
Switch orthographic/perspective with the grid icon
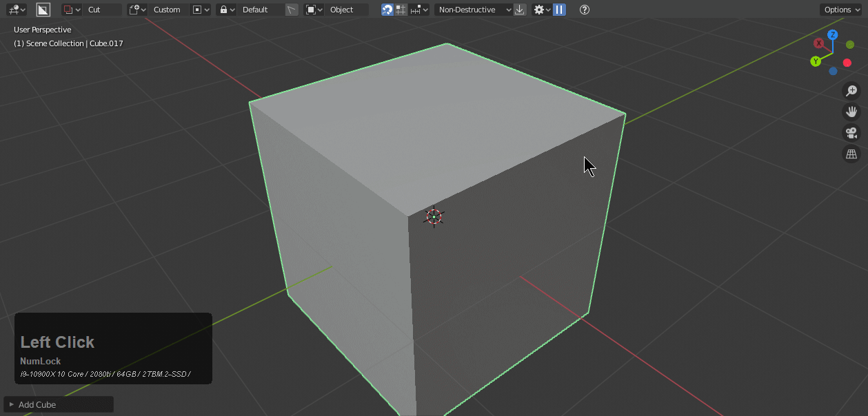pos(851,154)
